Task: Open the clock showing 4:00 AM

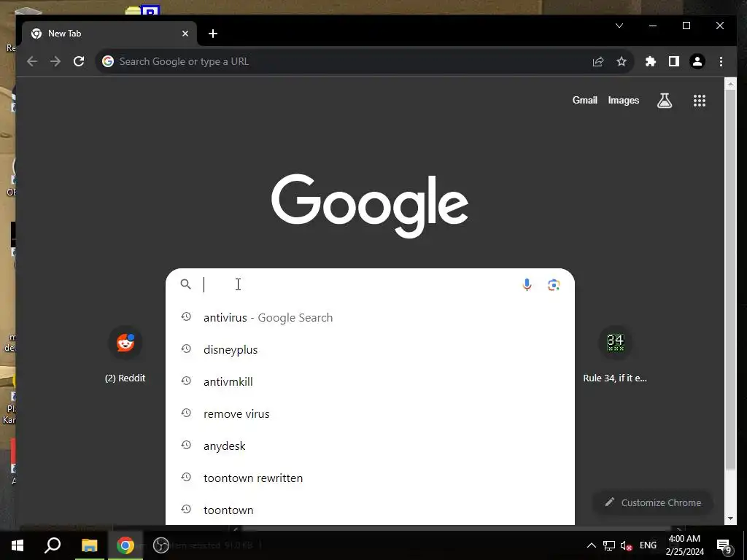Action: click(684, 545)
